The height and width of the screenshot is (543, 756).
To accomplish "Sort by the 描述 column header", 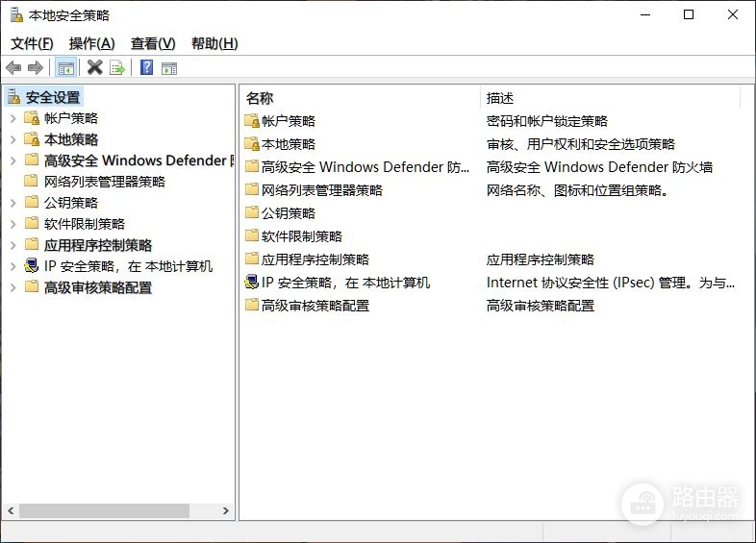I will (610, 98).
